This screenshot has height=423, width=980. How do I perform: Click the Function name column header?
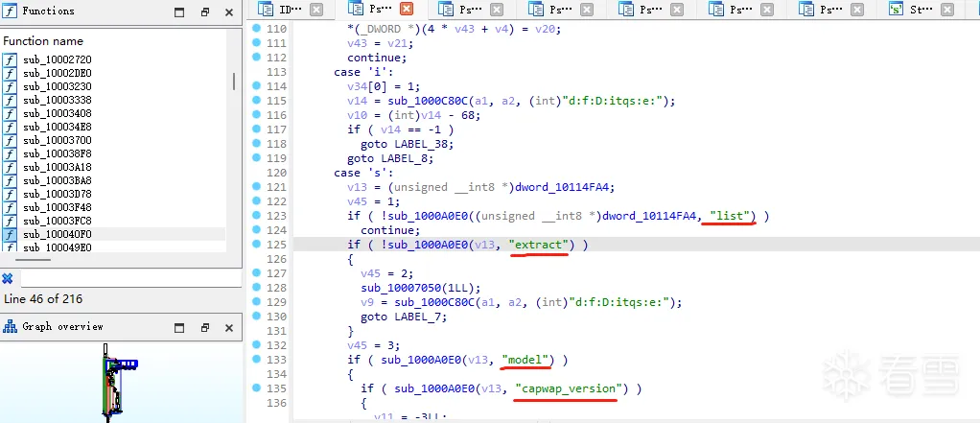[x=43, y=41]
